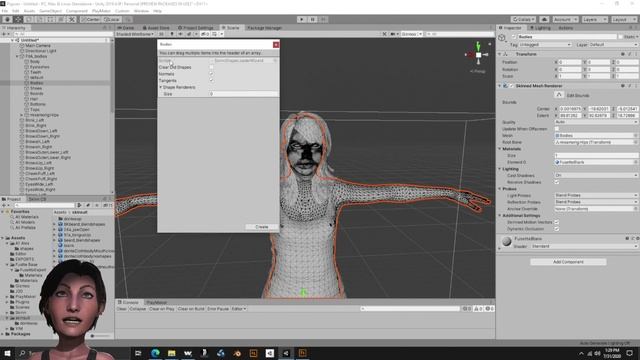Open FuseHelBank material preview sphere
This screenshot has width=640, height=360.
pos(507,241)
